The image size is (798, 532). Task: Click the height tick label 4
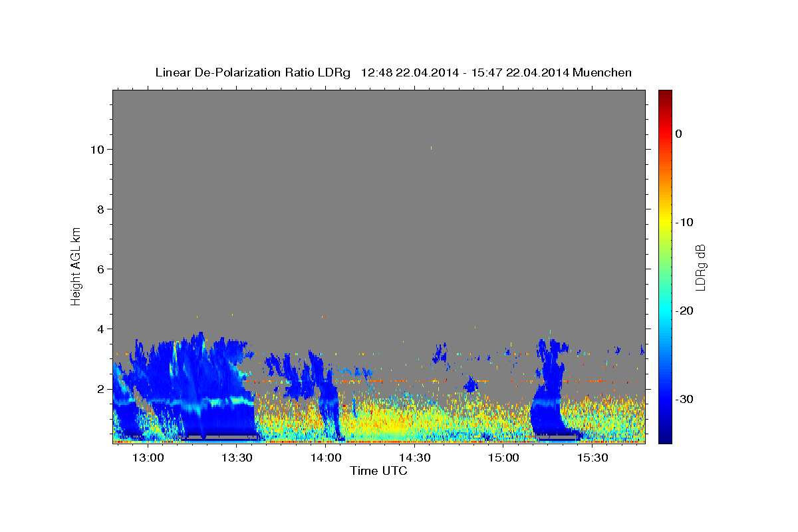point(100,329)
